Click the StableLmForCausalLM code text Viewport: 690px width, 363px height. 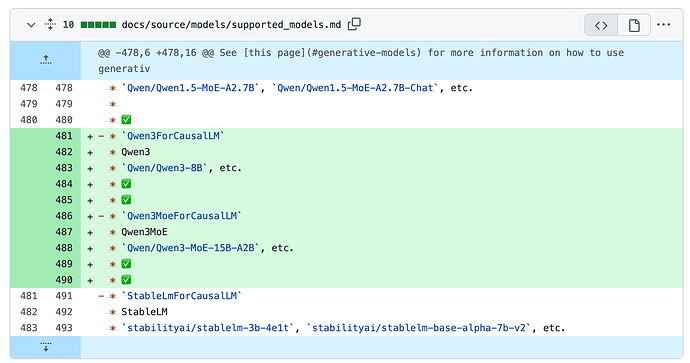point(182,296)
